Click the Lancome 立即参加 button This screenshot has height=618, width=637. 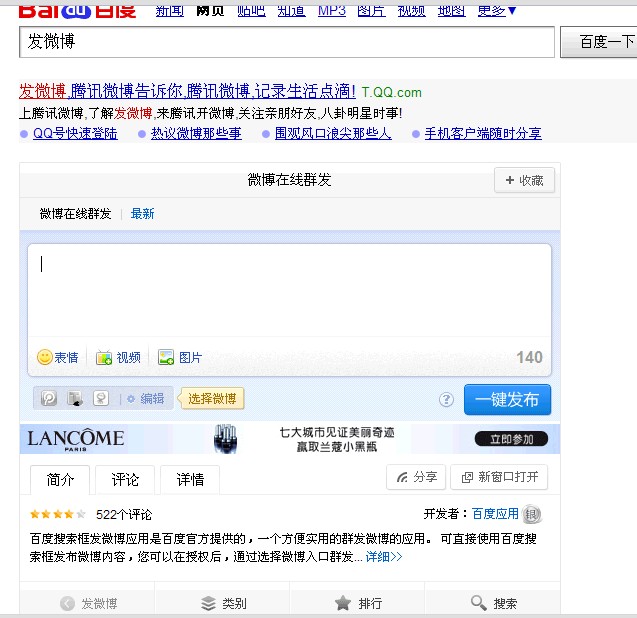tap(511, 439)
